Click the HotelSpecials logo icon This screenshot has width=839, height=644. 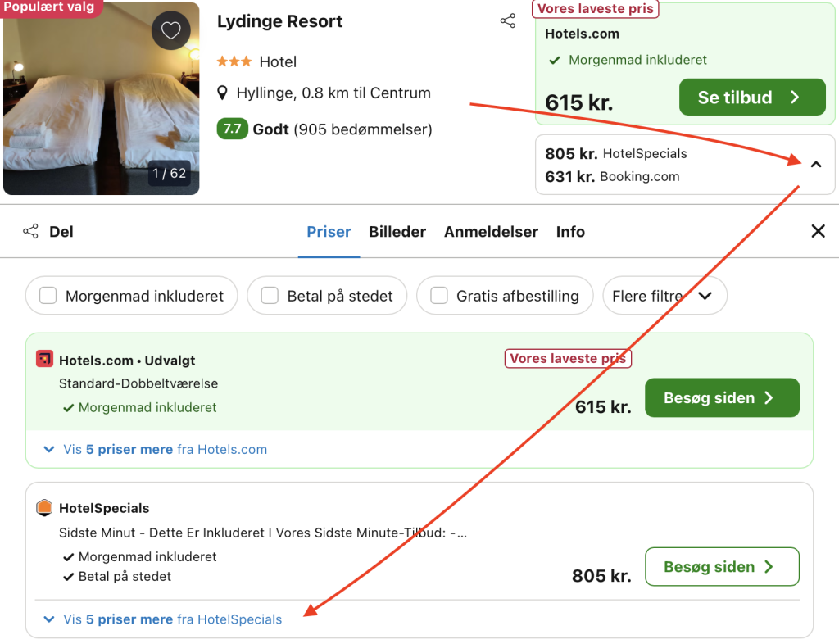coord(45,508)
